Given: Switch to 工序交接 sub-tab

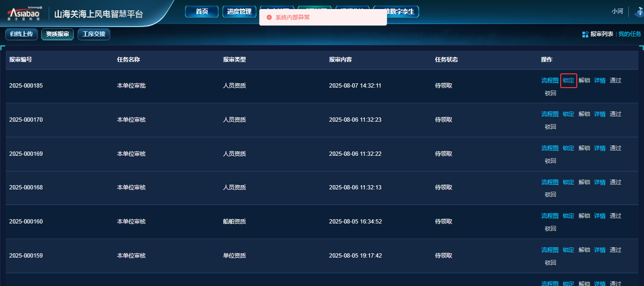Looking at the screenshot, I should (x=94, y=34).
